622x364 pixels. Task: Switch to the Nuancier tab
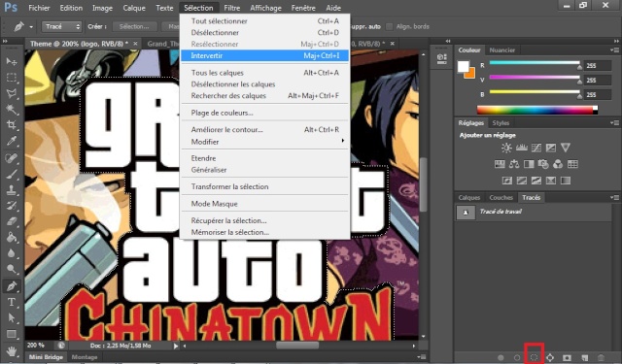501,50
